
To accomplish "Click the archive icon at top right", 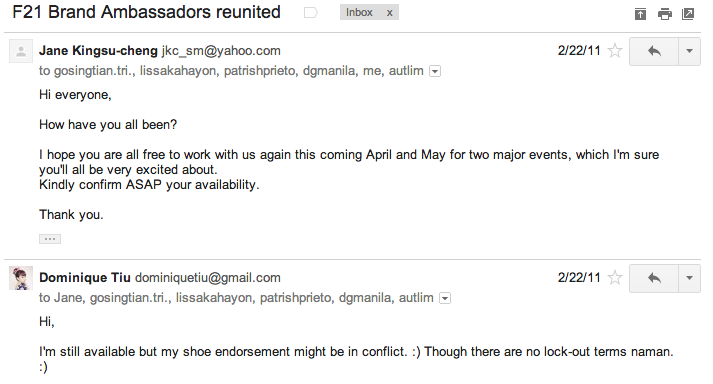I will click(640, 14).
